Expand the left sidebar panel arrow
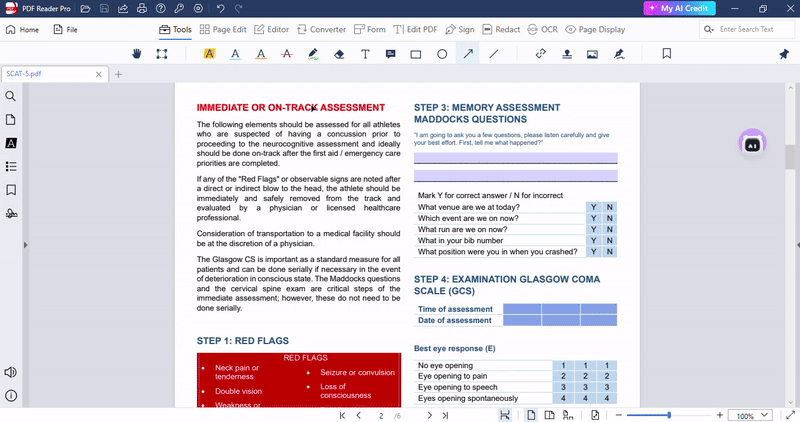 click(25, 245)
